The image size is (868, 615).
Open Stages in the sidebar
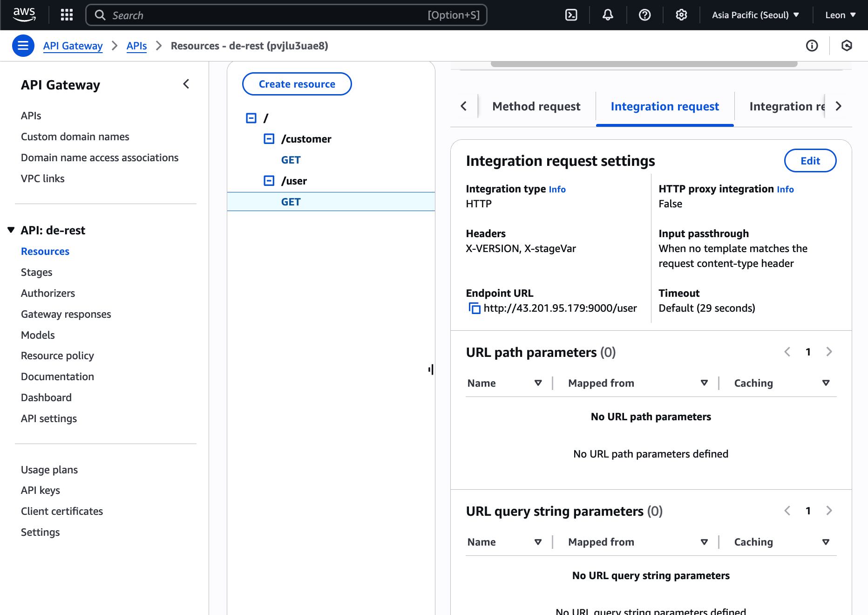point(37,272)
